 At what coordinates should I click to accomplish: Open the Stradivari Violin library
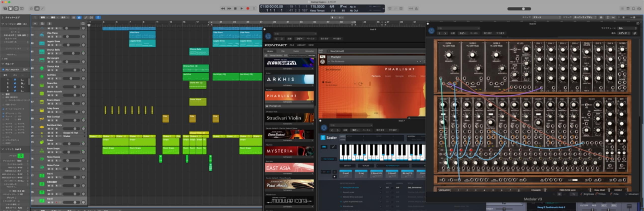289,118
